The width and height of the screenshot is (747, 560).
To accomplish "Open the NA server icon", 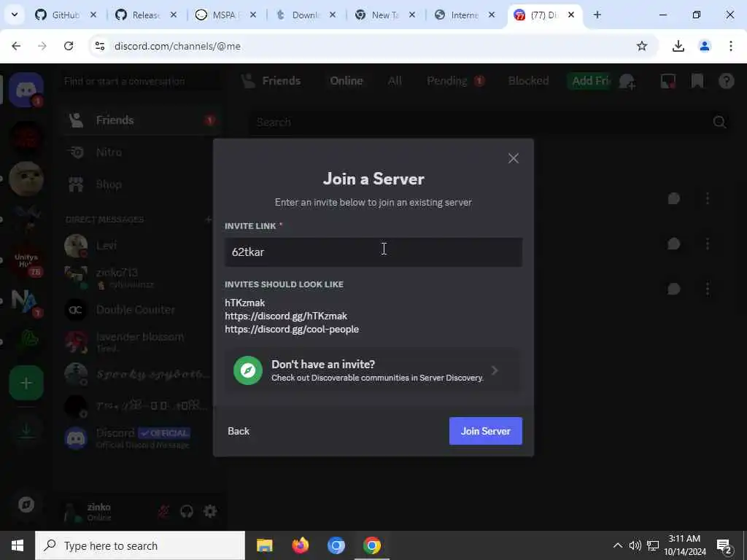I will pyautogui.click(x=26, y=301).
